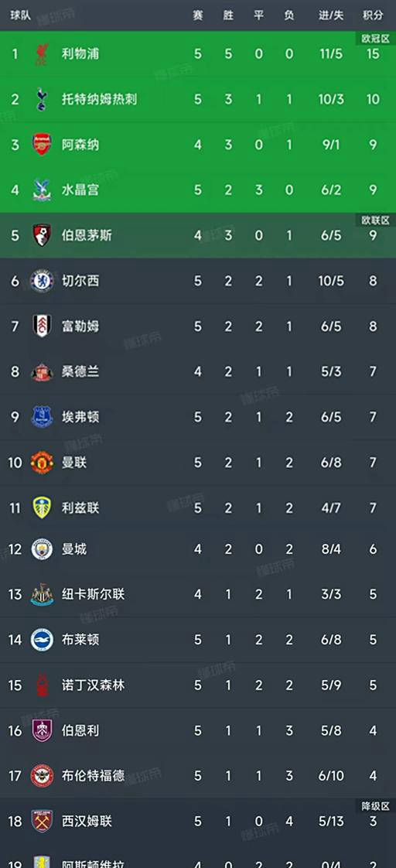Click the 积分 points column header

pos(373,15)
